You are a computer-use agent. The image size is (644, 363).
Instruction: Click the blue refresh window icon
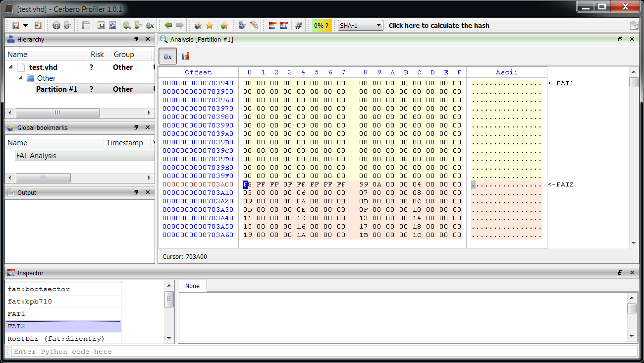pos(112,25)
